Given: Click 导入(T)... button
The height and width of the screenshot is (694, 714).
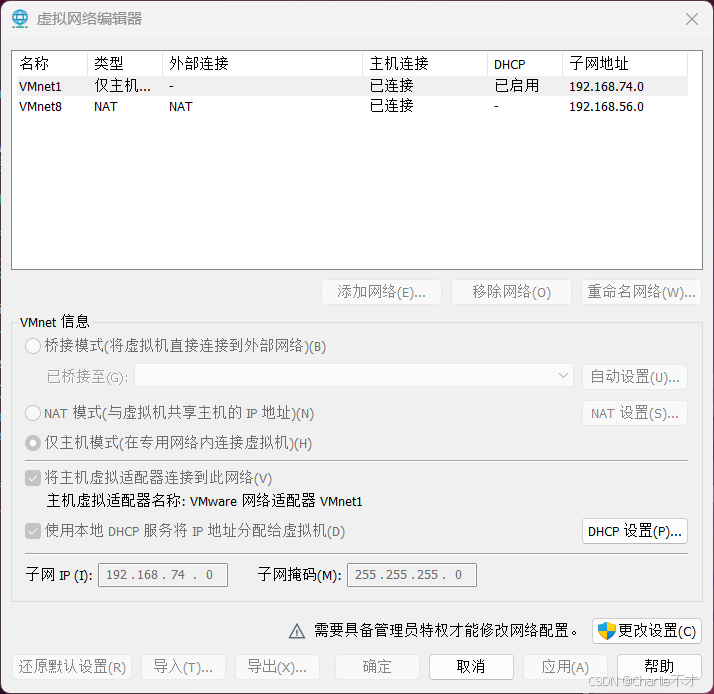Looking at the screenshot, I should coord(183,667).
